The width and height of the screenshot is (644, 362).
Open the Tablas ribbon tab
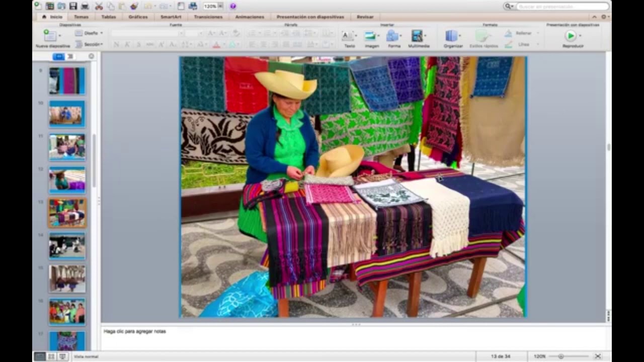click(x=108, y=17)
